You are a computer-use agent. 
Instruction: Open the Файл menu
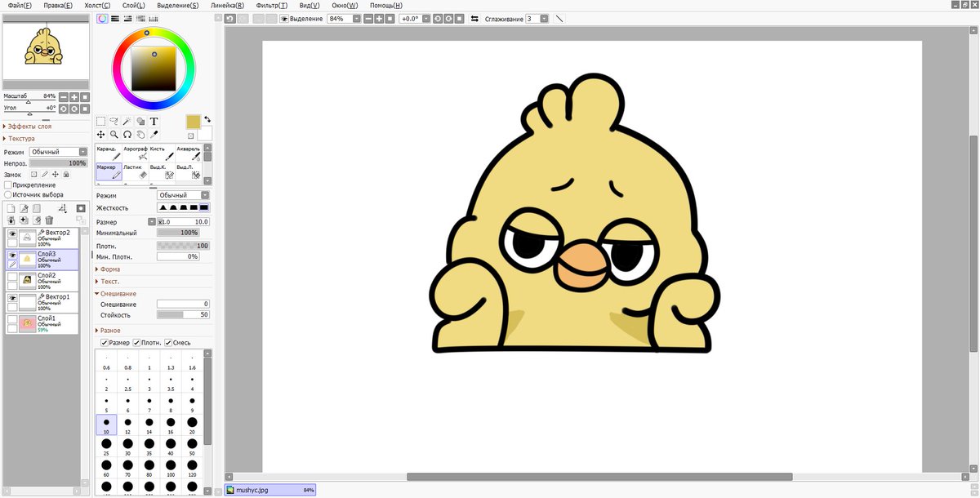click(x=20, y=5)
